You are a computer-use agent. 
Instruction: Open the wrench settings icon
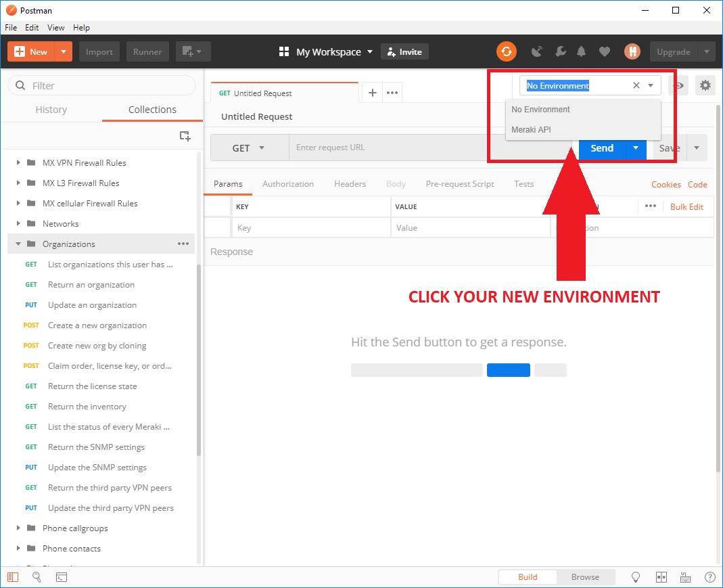(560, 51)
